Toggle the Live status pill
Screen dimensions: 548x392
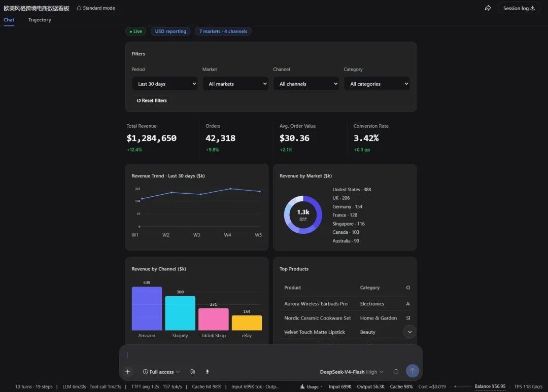(x=135, y=31)
